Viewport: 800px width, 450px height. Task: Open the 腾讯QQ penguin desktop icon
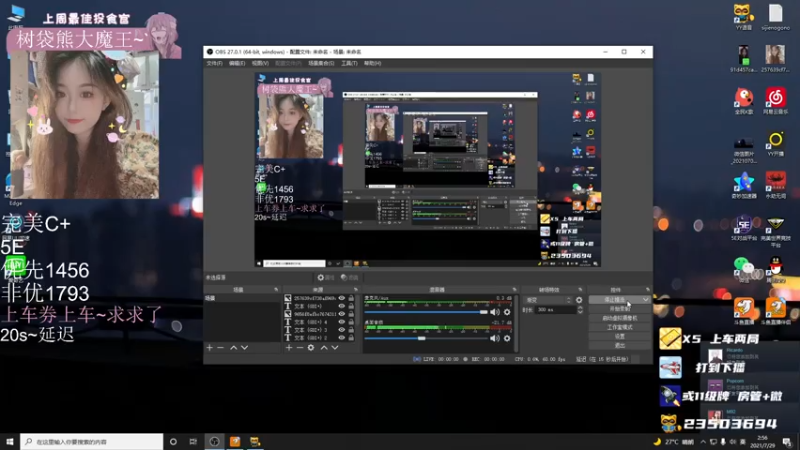776,270
